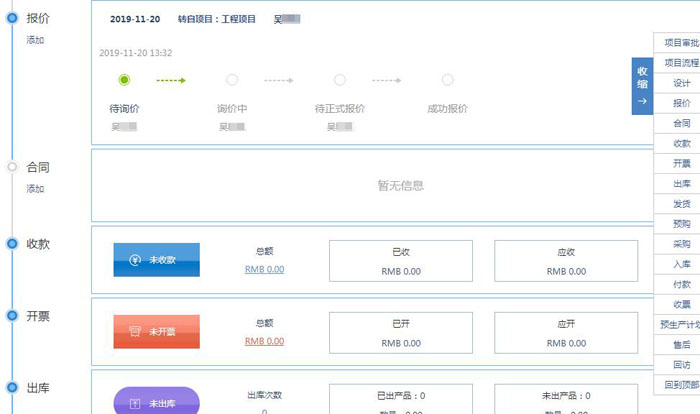Open the 开票 total RMB 0.00 link
The image size is (700, 414).
click(264, 341)
